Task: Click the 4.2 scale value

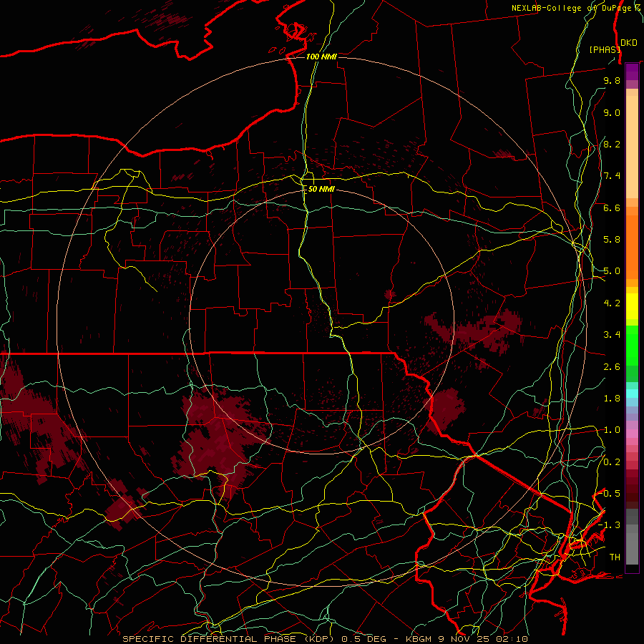Action: [x=612, y=303]
